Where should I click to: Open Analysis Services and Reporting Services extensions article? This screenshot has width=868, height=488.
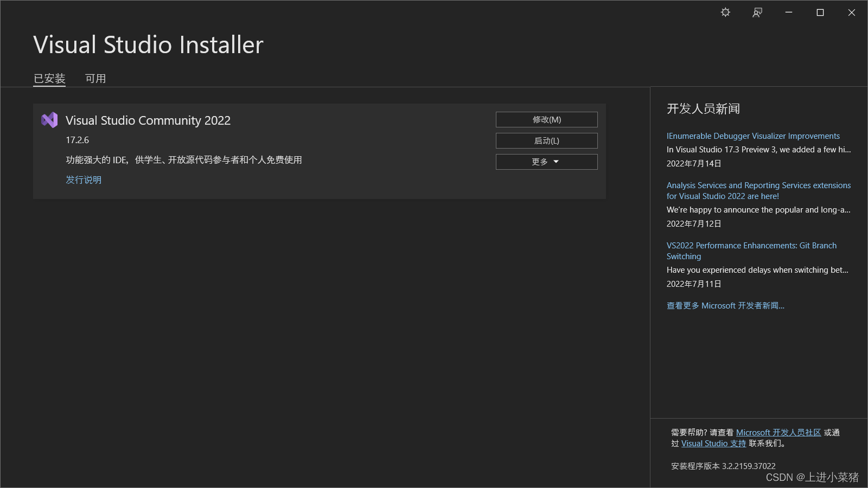758,191
